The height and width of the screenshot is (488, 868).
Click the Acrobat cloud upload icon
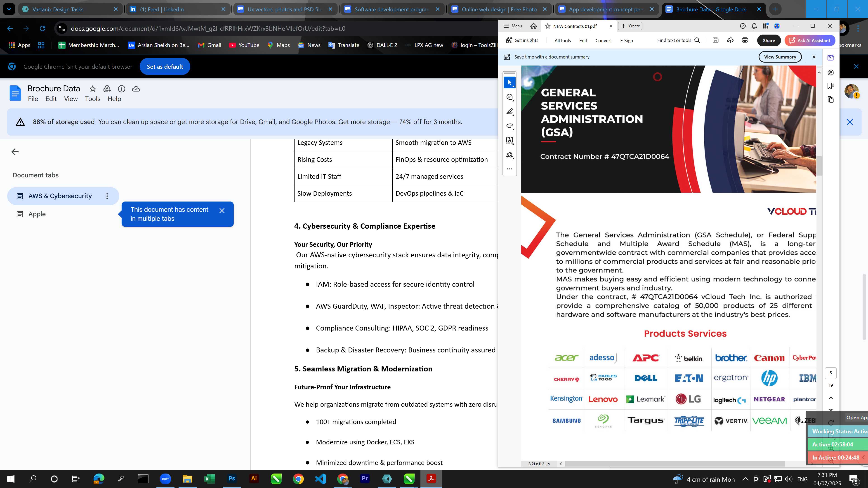(730, 40)
